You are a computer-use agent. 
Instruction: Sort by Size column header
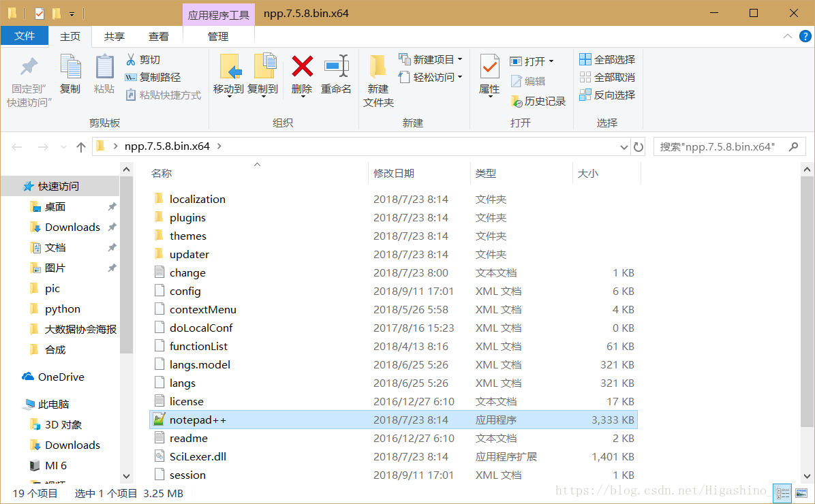(x=588, y=174)
